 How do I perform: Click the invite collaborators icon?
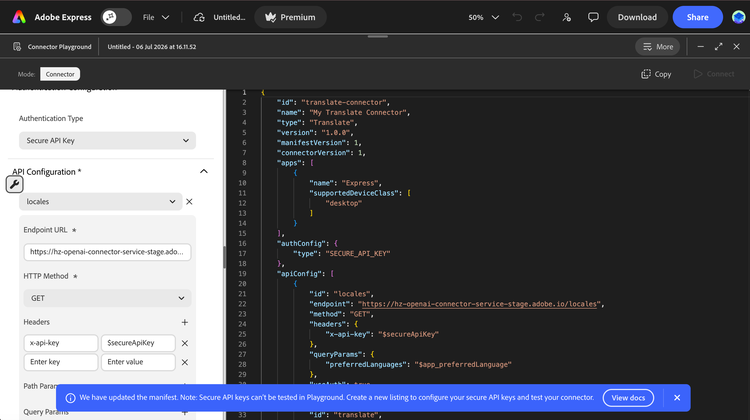pos(567,17)
